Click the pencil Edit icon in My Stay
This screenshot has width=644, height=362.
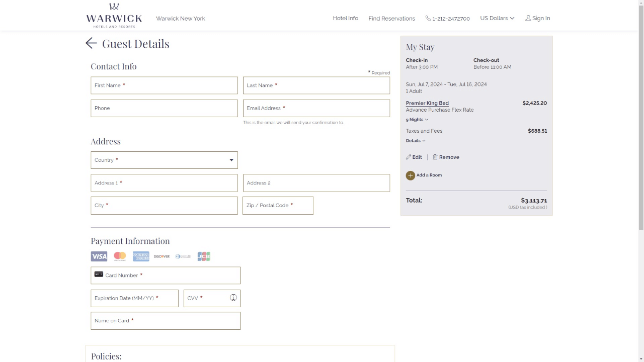pos(409,157)
